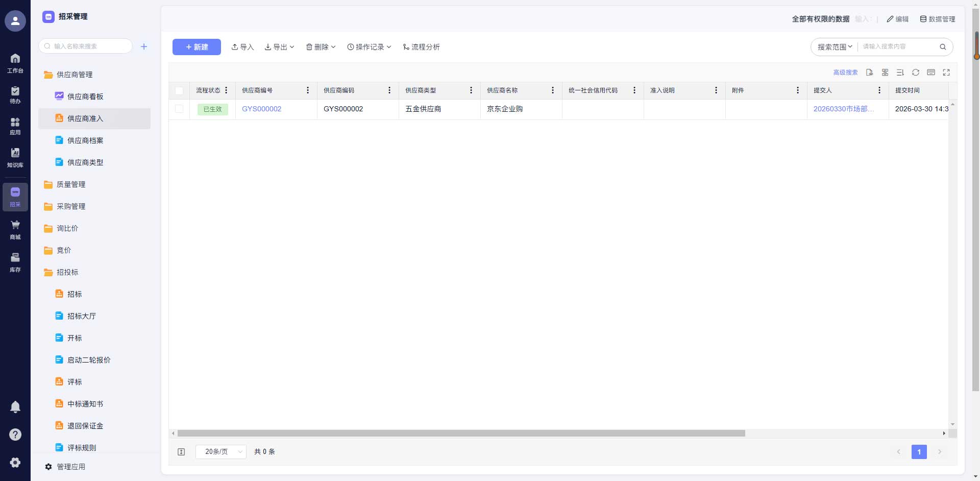Screen dimensions: 980x481
Task: Expand the 搜索范围 dropdown
Action: click(x=835, y=47)
